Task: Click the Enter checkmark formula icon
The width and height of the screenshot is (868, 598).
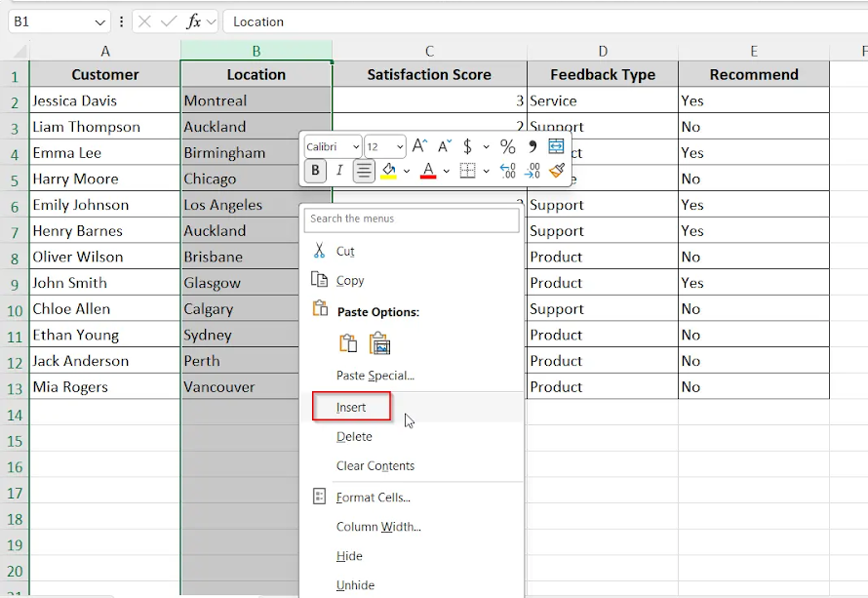Action: pyautogui.click(x=169, y=21)
